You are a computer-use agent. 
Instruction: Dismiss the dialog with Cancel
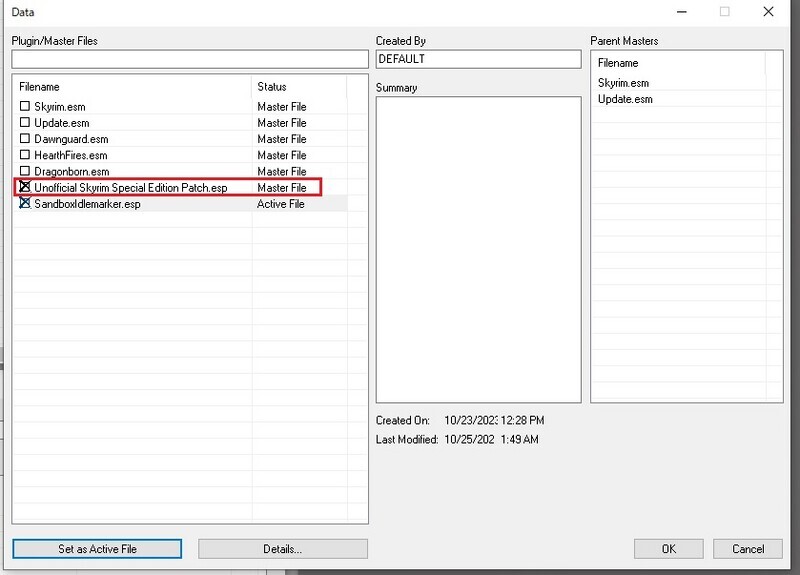[x=748, y=549]
